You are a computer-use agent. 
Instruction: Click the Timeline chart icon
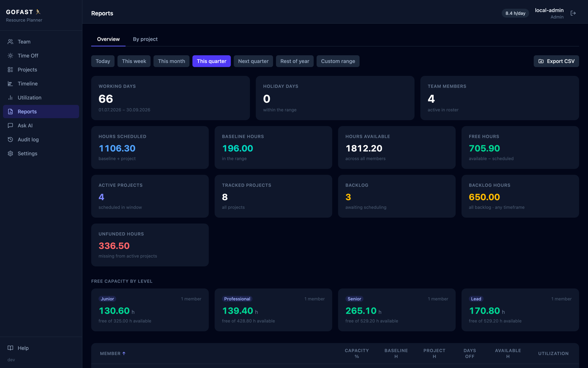pyautogui.click(x=10, y=84)
